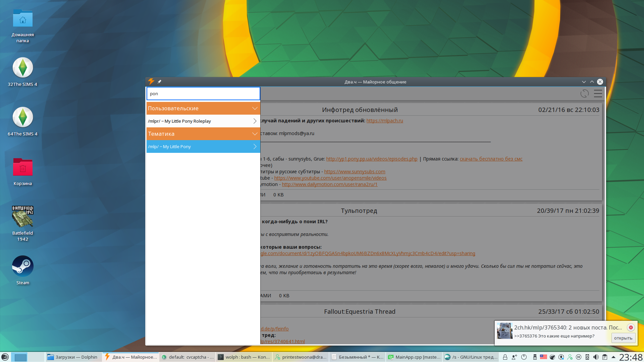Viewport: 644px width, 362px height.
Task: Open the openSUSE application launcher
Action: (5, 357)
